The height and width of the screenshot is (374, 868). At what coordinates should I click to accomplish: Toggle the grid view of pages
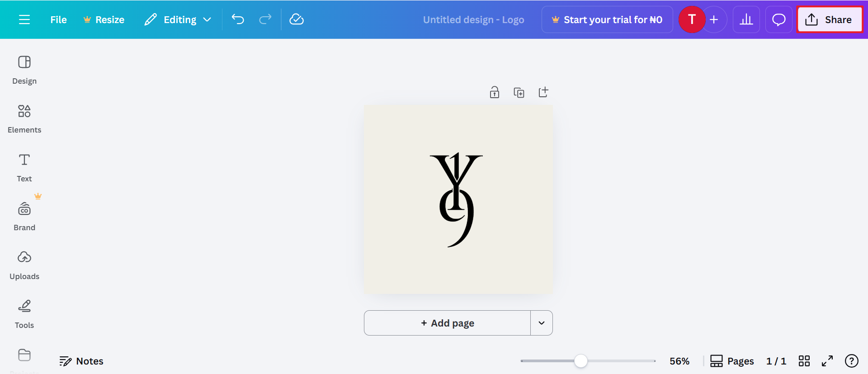[804, 361]
